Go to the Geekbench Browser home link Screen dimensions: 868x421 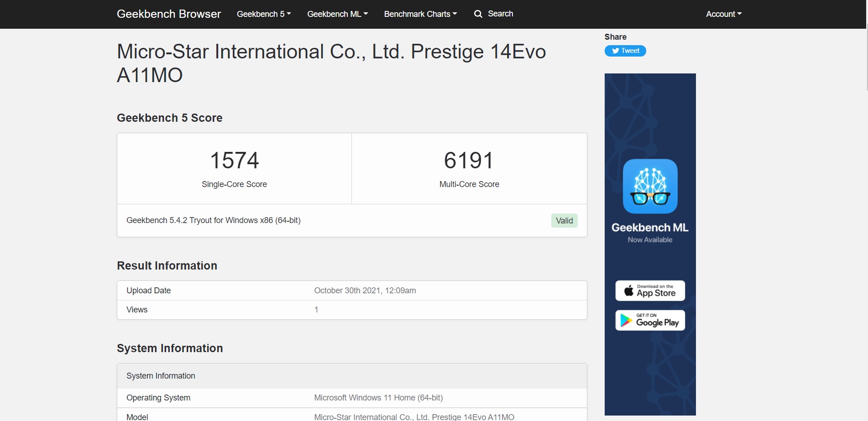[168, 14]
